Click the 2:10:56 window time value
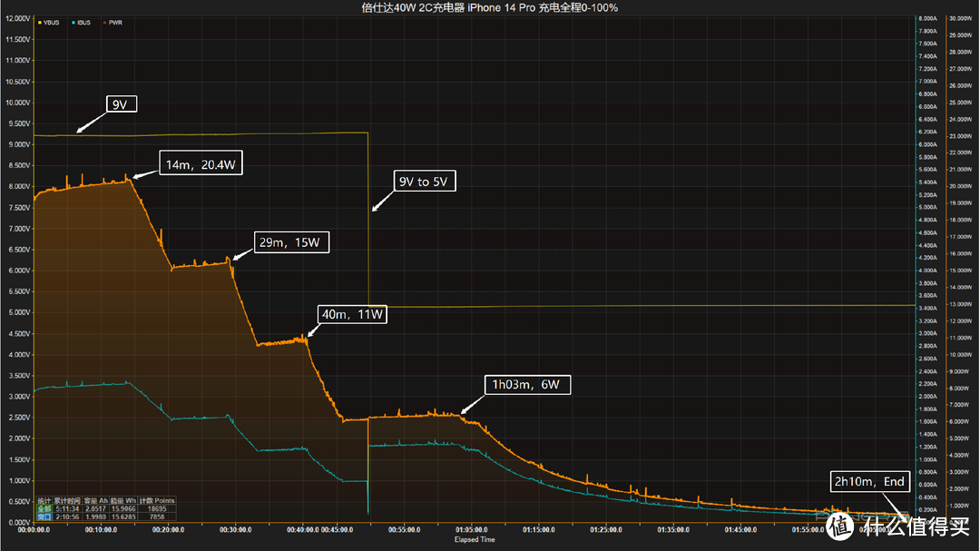980x551 pixels. click(x=67, y=517)
